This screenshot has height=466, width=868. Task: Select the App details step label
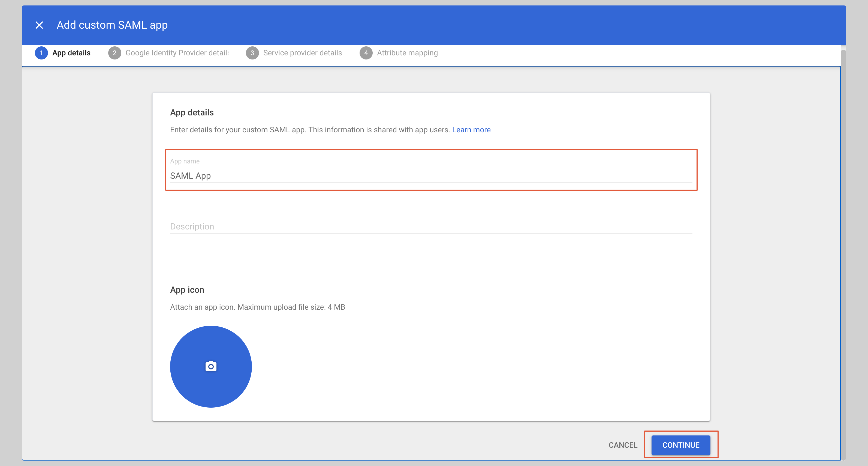(71, 53)
